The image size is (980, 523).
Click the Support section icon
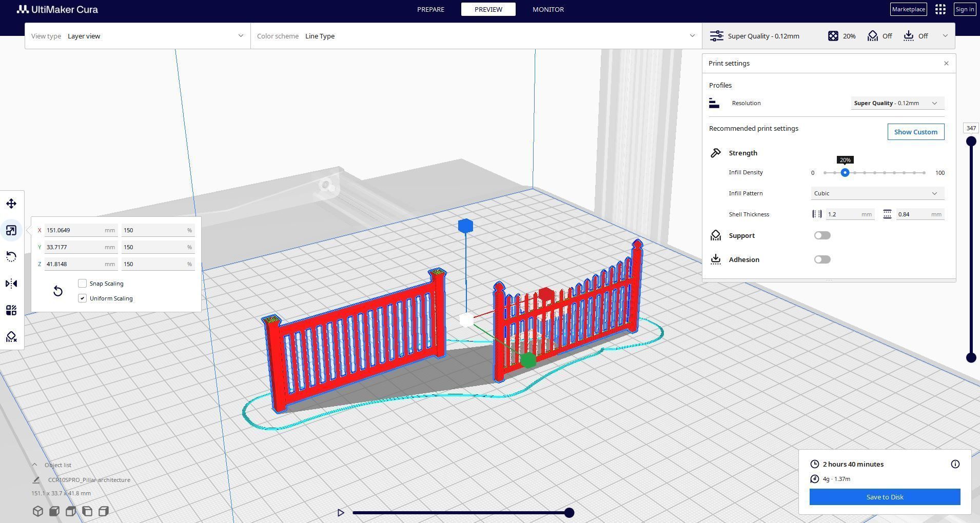coord(716,235)
